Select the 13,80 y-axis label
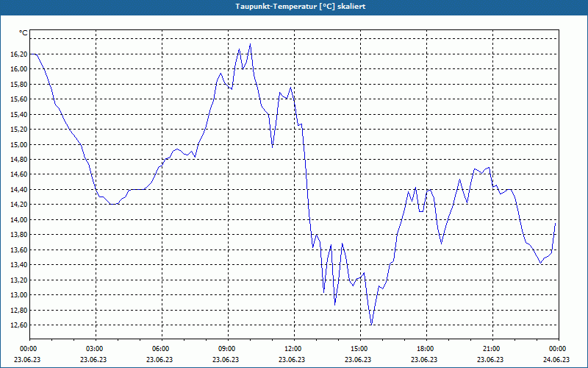 (18, 235)
